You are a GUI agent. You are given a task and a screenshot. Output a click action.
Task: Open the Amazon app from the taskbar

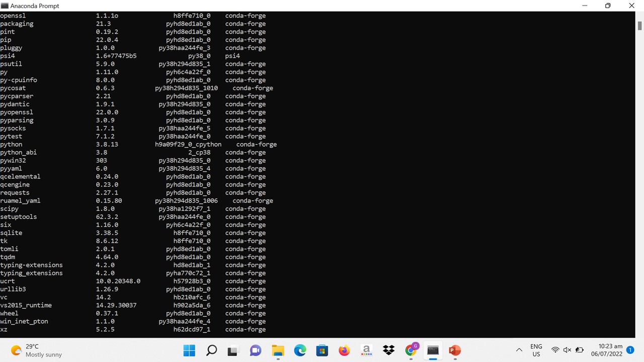tap(366, 350)
